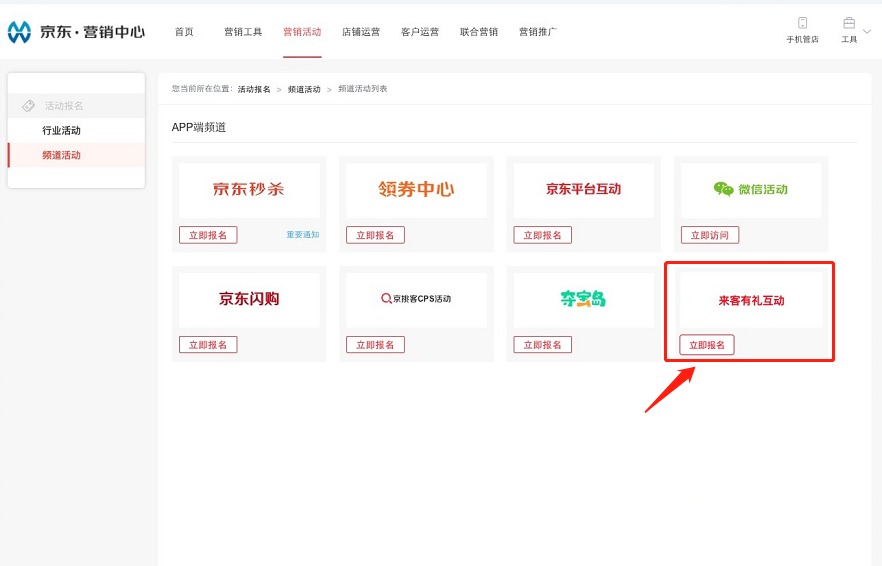This screenshot has height=566, width=882.
Task: Click the APP端频道 section heading
Action: tap(199, 128)
